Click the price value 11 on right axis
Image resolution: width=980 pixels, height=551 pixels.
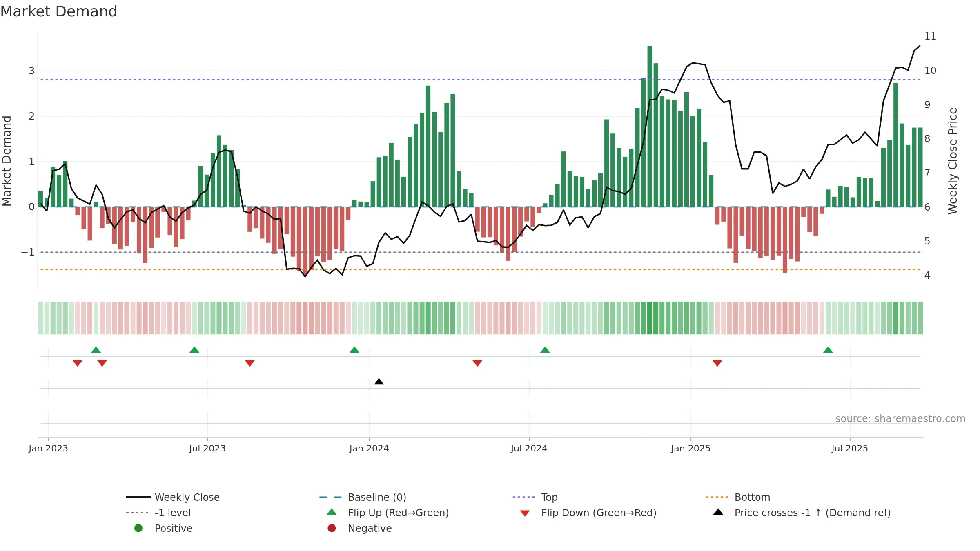[930, 36]
